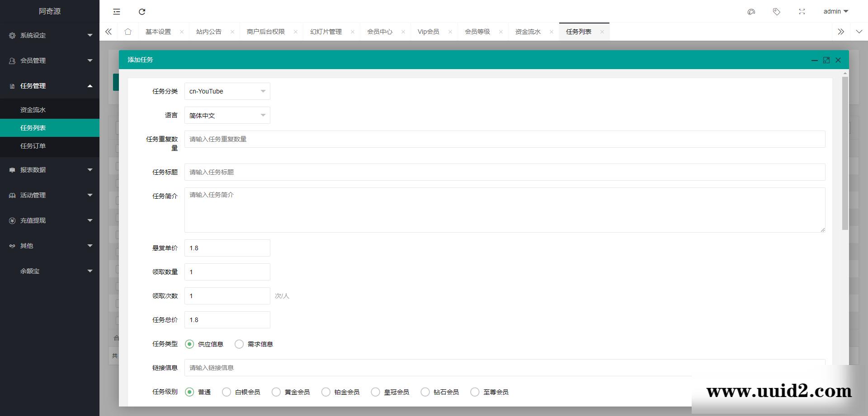Click the collapse-sidebar icon next to refresh
The image size is (868, 416).
[x=116, y=11]
